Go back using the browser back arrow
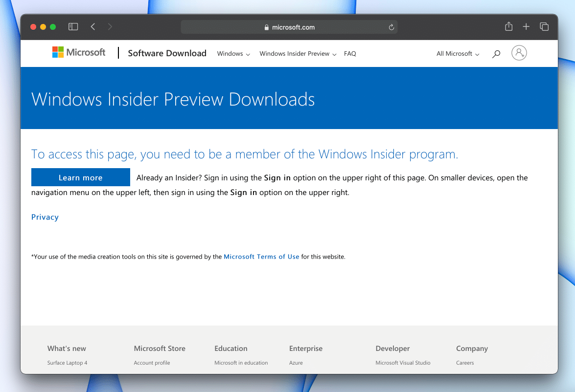The width and height of the screenshot is (575, 392). pos(93,27)
